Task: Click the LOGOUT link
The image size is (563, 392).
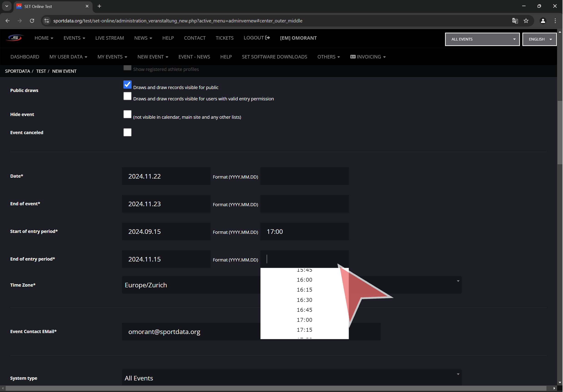Action: pyautogui.click(x=257, y=38)
